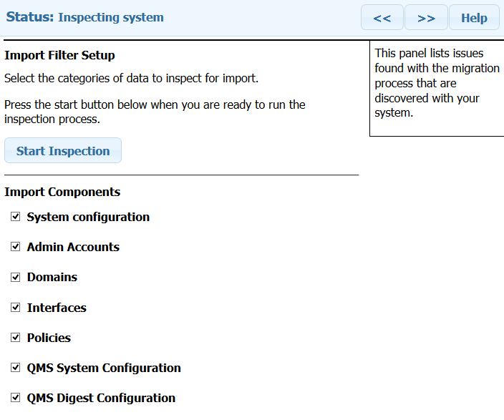The width and height of the screenshot is (504, 420).
Task: Click the "System configuration" label text
Action: tap(88, 217)
